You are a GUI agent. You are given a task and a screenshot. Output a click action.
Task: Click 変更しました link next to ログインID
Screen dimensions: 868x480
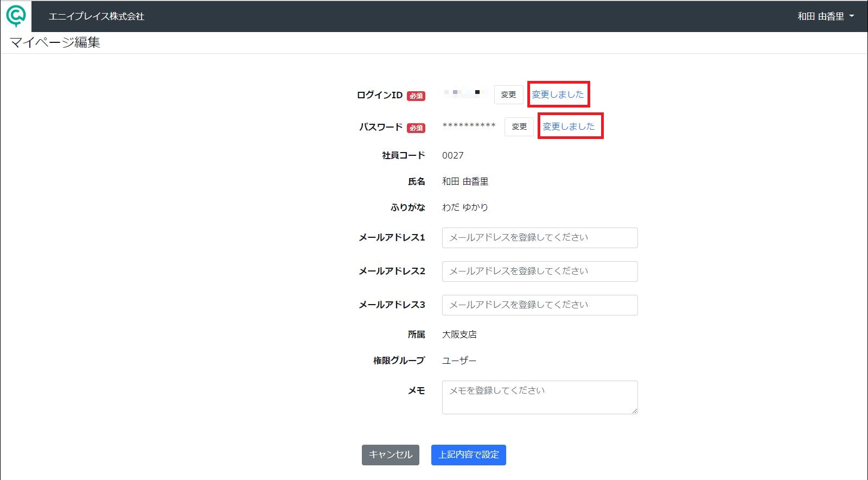tap(558, 94)
